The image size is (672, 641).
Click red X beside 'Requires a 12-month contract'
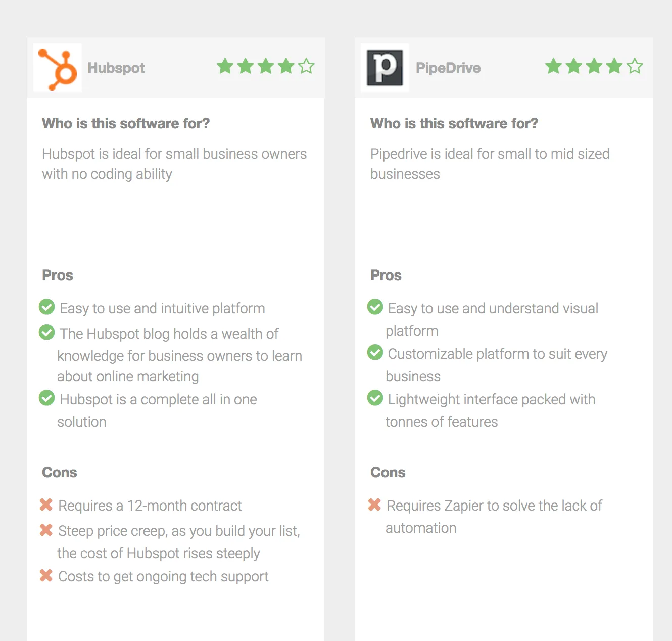[x=46, y=505]
